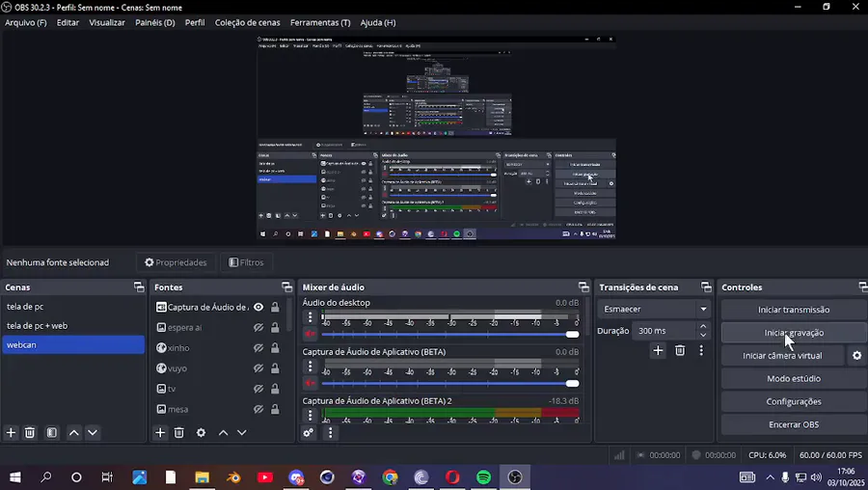This screenshot has width=868, height=490.
Task: Open Captura de Áudio de Aplicativo (BETA) options
Action: pos(310,366)
